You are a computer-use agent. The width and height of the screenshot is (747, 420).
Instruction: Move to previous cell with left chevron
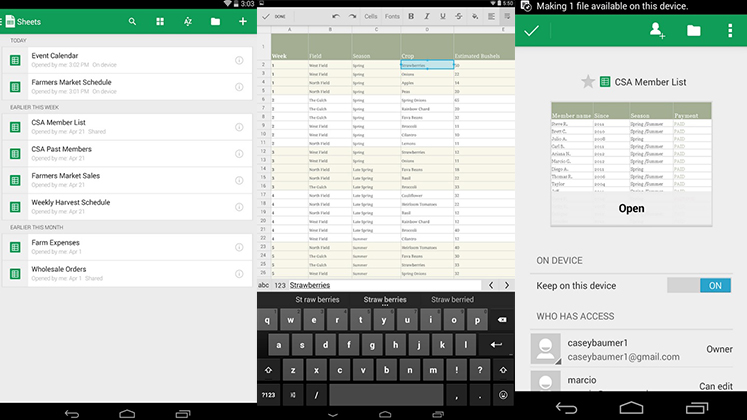click(491, 285)
